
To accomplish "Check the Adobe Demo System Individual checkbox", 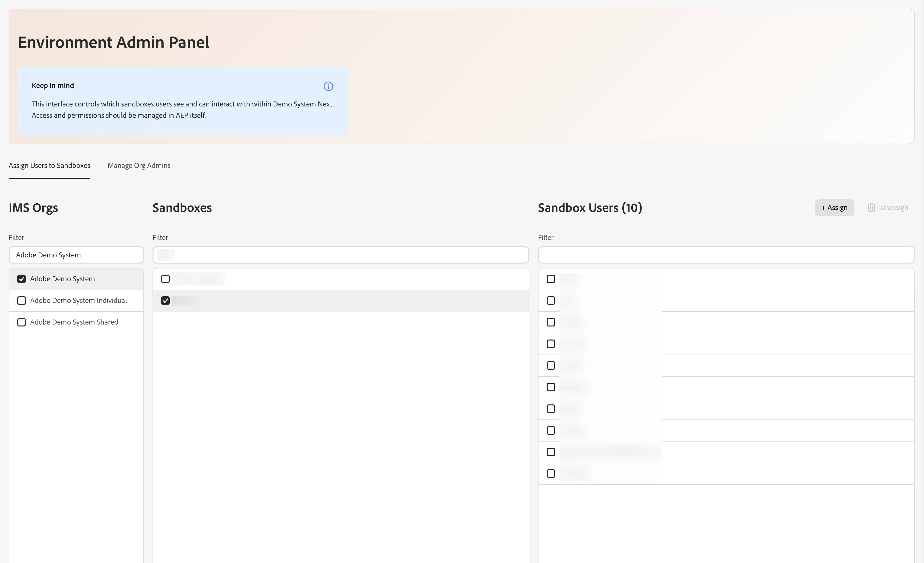I will pos(21,301).
